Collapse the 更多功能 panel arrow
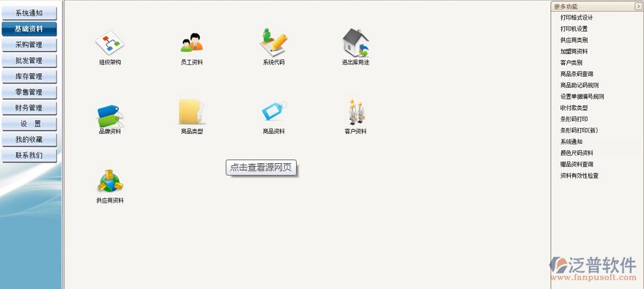This screenshot has width=644, height=289. [638, 7]
